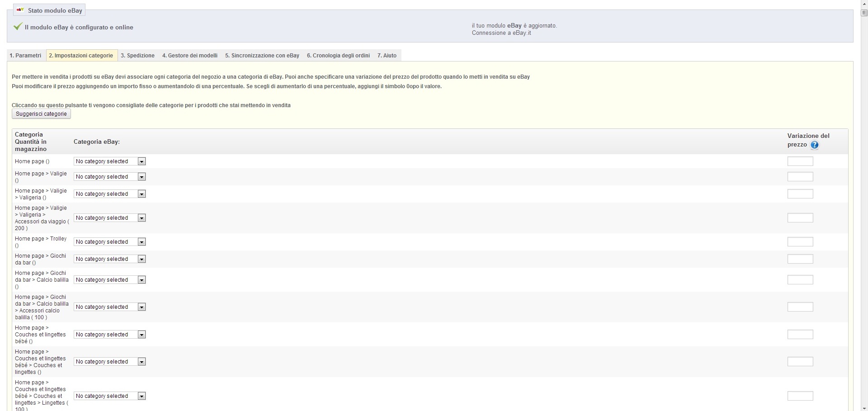Open 6. Cronologia degli ordini tab
The width and height of the screenshot is (868, 411).
pos(338,56)
